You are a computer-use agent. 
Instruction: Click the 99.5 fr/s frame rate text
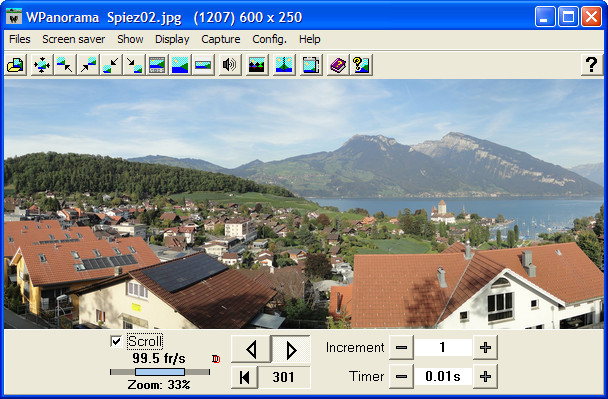(159, 358)
